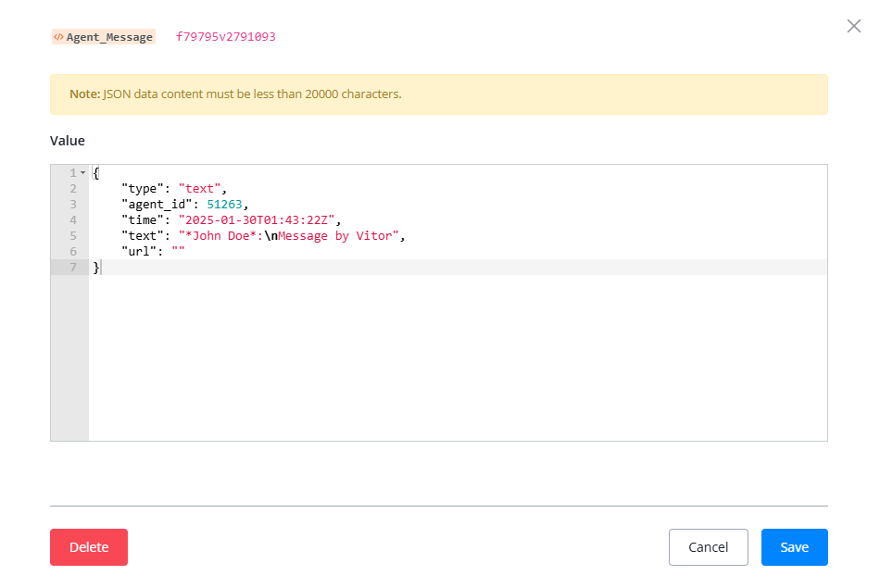This screenshot has width=880, height=588.
Task: Click the "Message by Vitor" text string
Action: pyautogui.click(x=338, y=236)
